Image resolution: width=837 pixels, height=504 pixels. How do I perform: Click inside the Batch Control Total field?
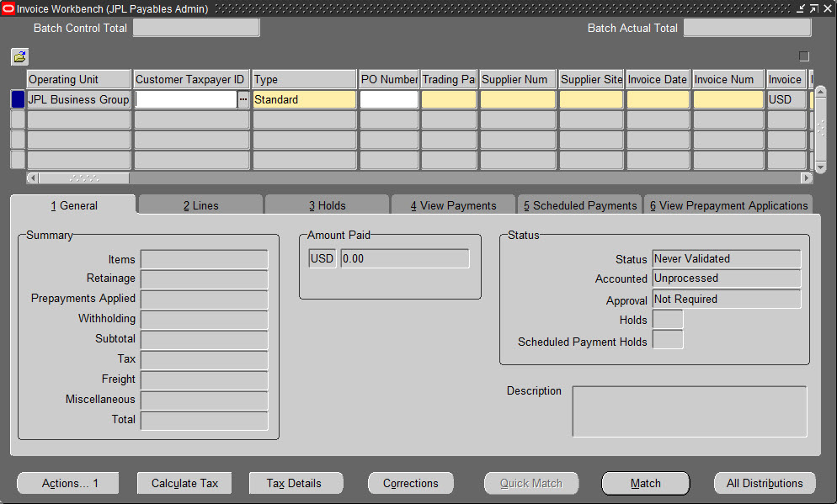tap(195, 27)
